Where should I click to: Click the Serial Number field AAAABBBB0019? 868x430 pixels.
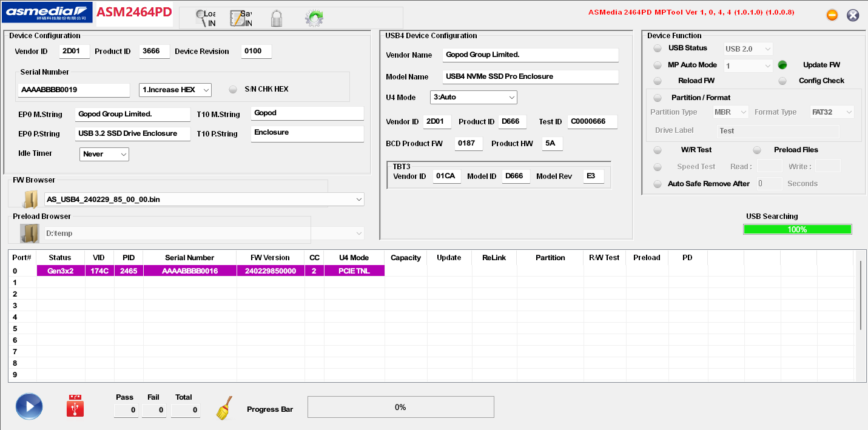(x=74, y=90)
